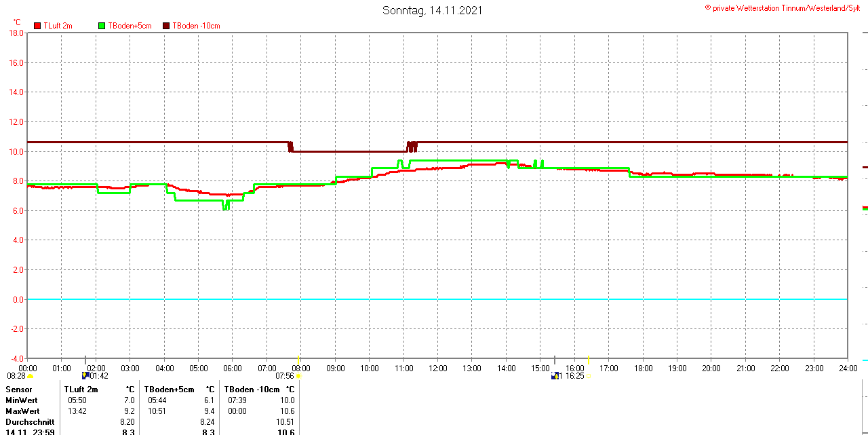Click the red TLuft 2m legend square

(x=37, y=26)
